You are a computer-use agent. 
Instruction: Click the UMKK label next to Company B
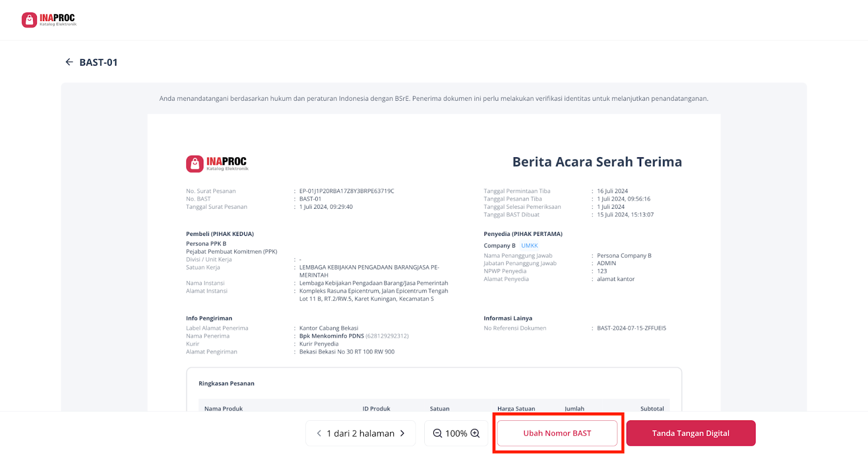[529, 246]
